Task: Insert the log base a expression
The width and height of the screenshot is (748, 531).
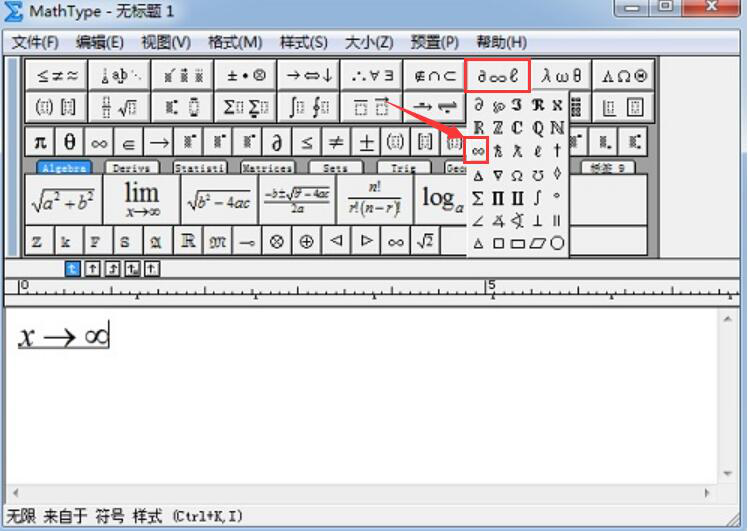Action: 441,199
